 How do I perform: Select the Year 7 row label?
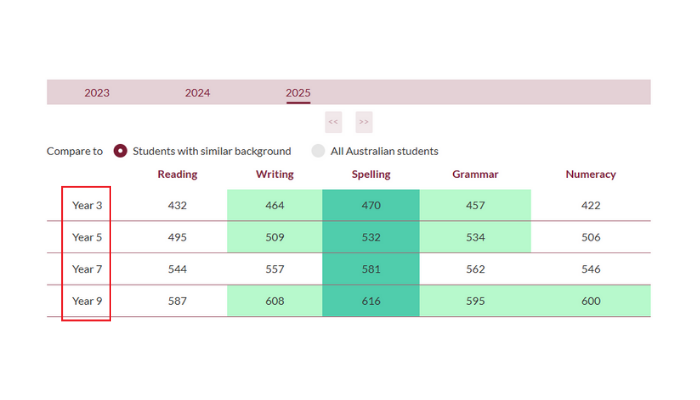[87, 269]
